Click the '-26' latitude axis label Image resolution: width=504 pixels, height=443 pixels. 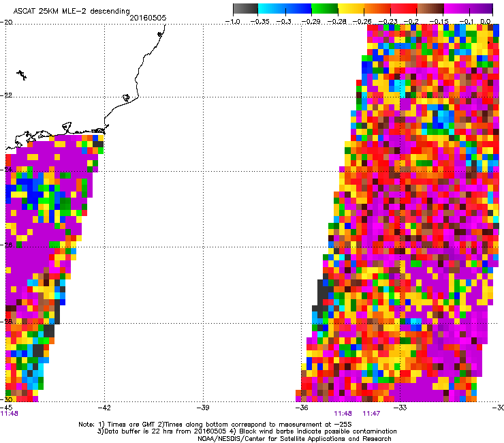(6, 245)
